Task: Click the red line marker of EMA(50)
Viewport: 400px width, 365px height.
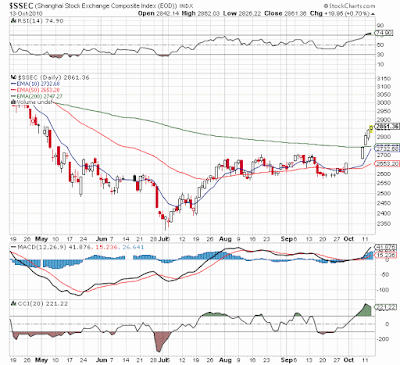Action: pyautogui.click(x=13, y=90)
